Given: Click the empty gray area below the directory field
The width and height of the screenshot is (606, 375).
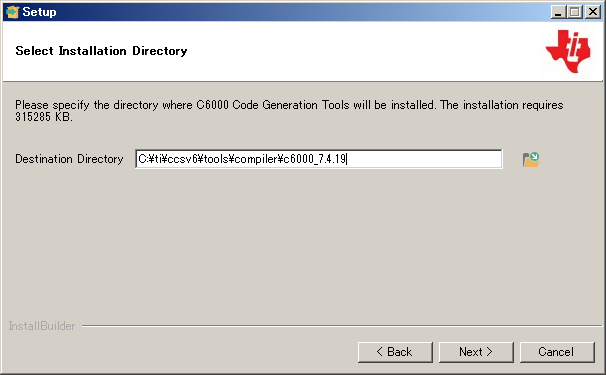Looking at the screenshot, I should pyautogui.click(x=301, y=244).
